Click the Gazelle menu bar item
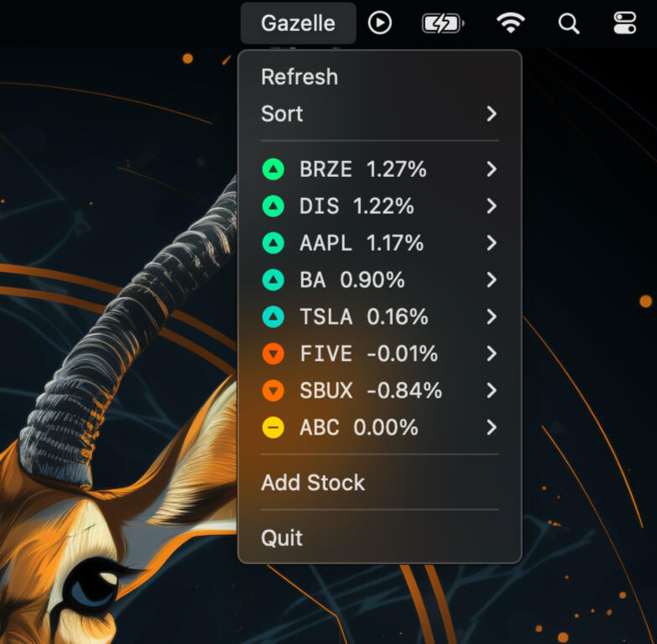This screenshot has width=657, height=644. (298, 23)
